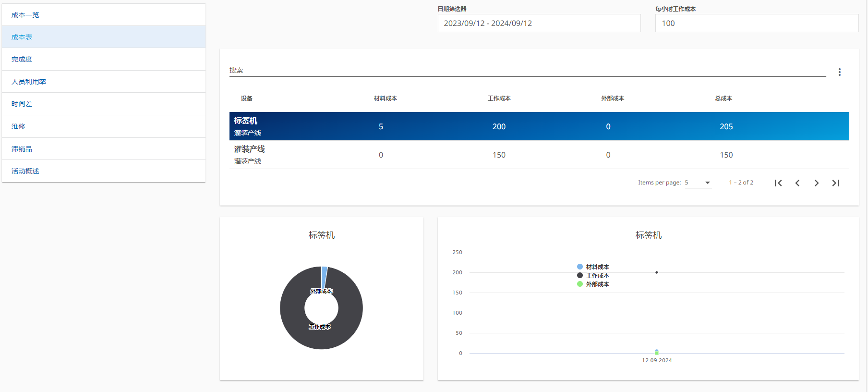Click the 搜索 search input field
The width and height of the screenshot is (868, 392).
527,70
